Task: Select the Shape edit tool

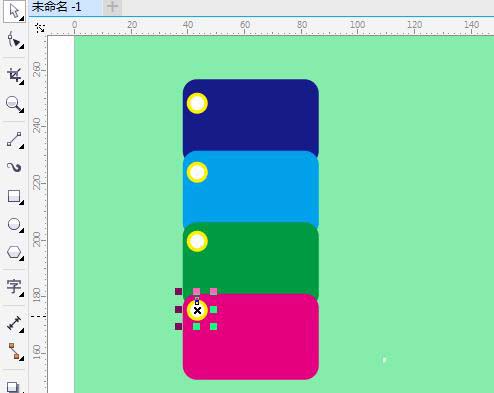Action: (14, 40)
